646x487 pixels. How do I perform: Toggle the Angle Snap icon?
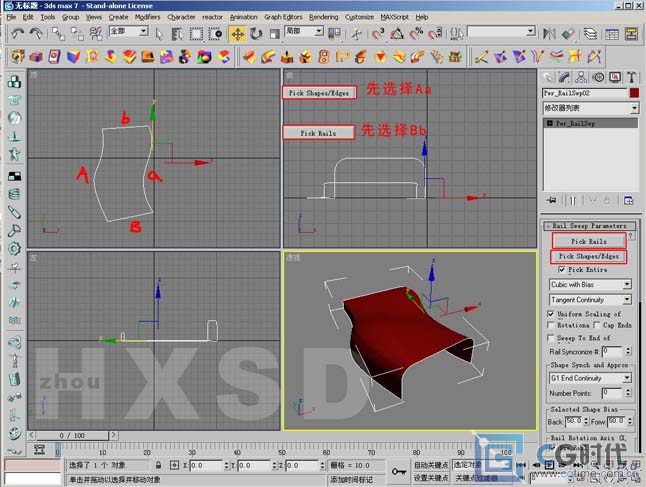397,34
